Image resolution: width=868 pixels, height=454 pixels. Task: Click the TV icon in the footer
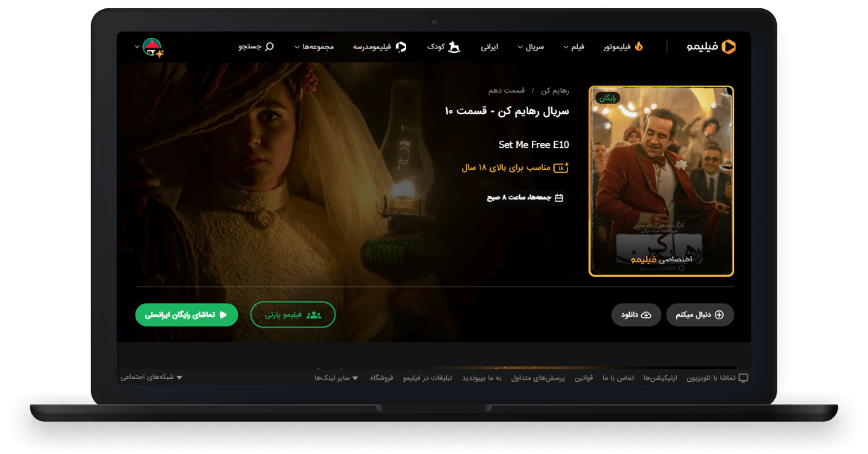point(743,378)
